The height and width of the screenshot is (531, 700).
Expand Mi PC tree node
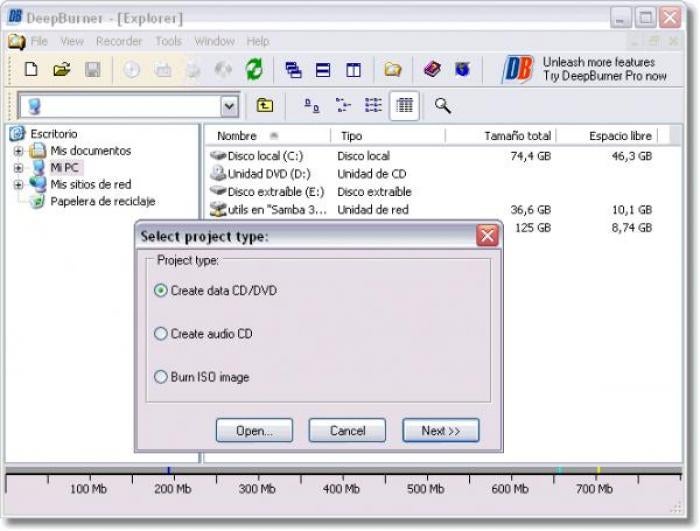point(18,168)
